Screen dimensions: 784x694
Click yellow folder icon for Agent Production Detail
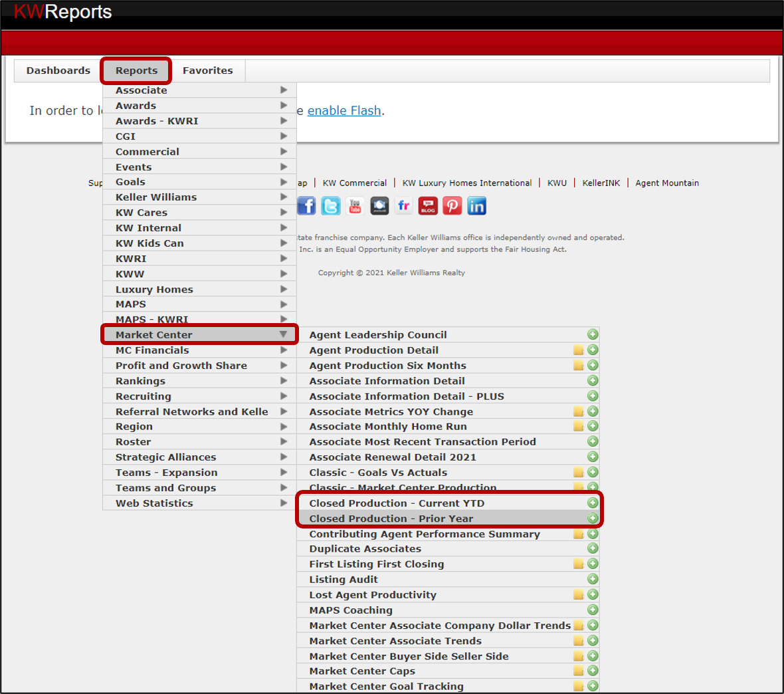point(579,350)
